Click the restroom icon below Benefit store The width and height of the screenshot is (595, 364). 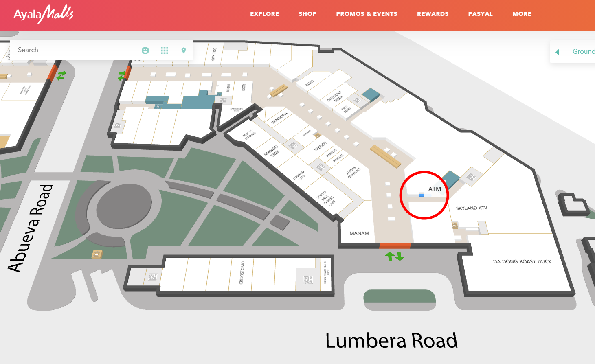223,100
